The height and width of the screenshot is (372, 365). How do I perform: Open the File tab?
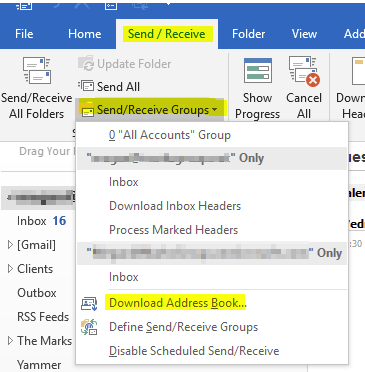point(24,34)
